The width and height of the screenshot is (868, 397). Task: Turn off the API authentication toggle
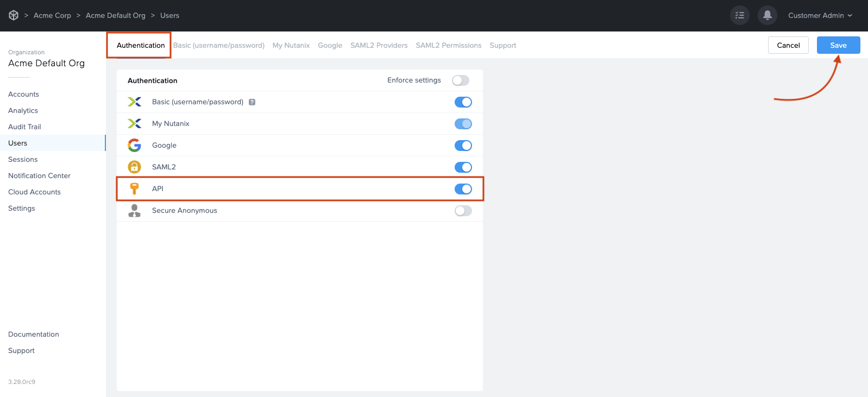point(463,189)
